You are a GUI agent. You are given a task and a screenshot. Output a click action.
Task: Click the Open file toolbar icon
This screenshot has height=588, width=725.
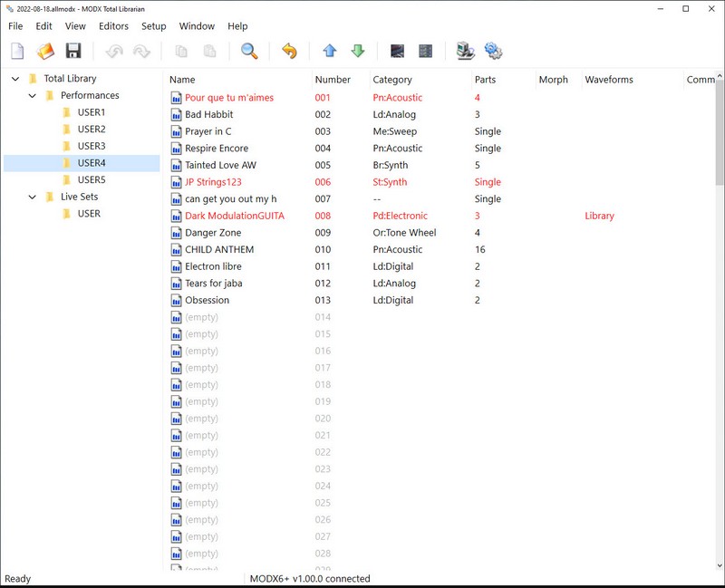45,51
